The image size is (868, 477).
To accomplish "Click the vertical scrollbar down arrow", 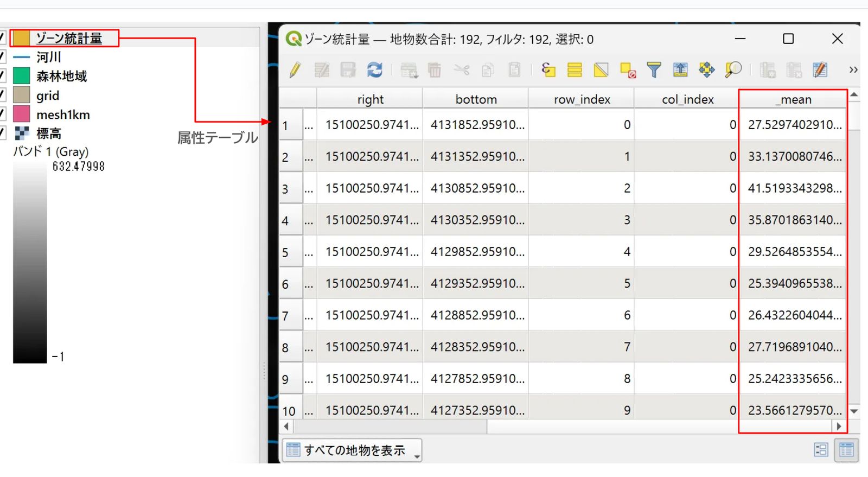I will 854,411.
